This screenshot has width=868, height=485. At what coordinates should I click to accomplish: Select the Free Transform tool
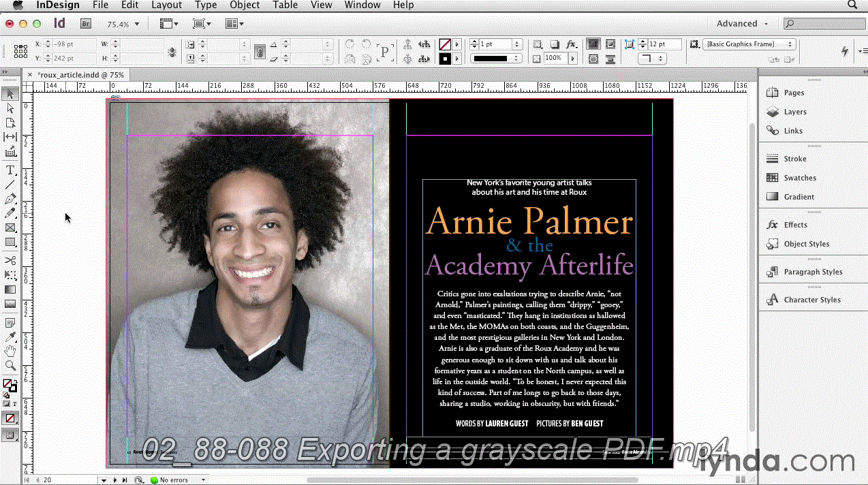click(x=10, y=275)
